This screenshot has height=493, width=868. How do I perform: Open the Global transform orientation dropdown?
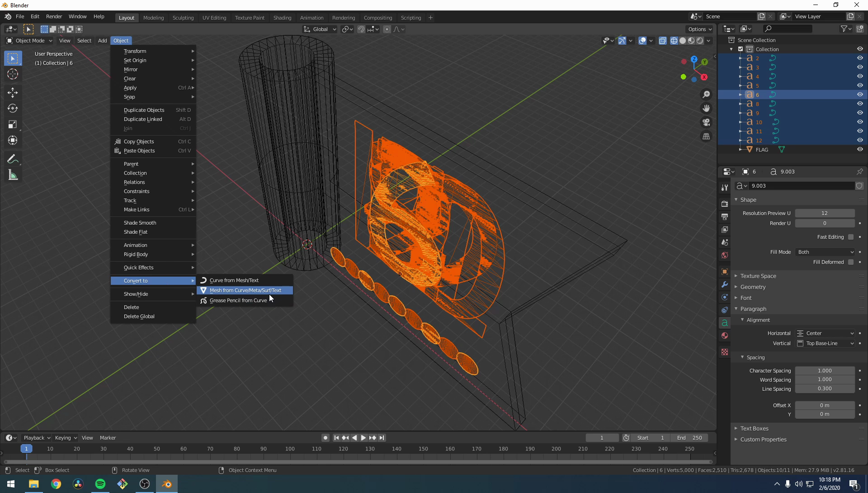(320, 29)
